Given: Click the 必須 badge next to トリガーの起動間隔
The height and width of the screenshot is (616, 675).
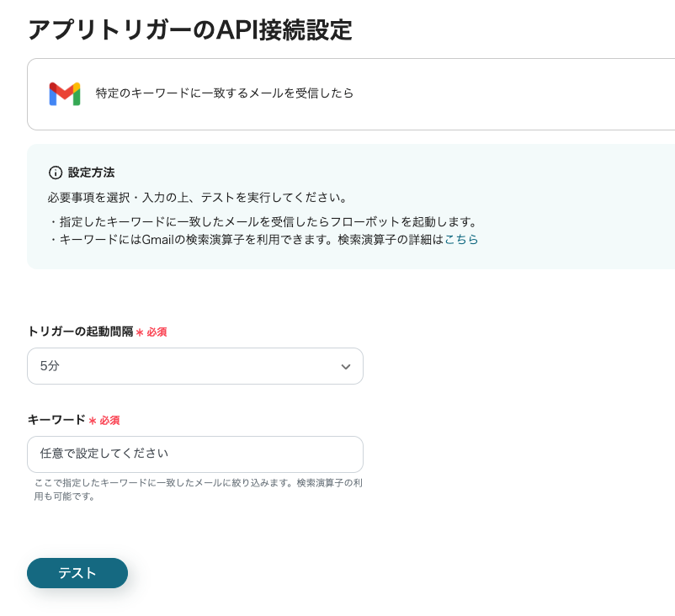Looking at the screenshot, I should pyautogui.click(x=157, y=332).
